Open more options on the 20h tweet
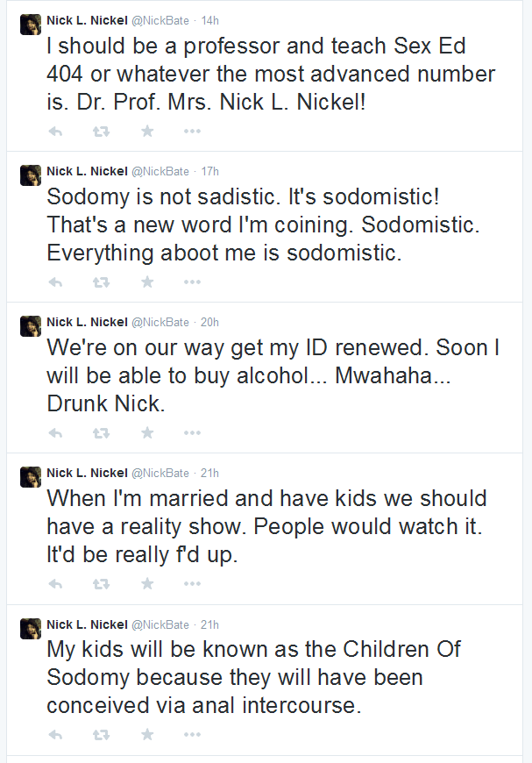Image resolution: width=532 pixels, height=763 pixels. (192, 433)
